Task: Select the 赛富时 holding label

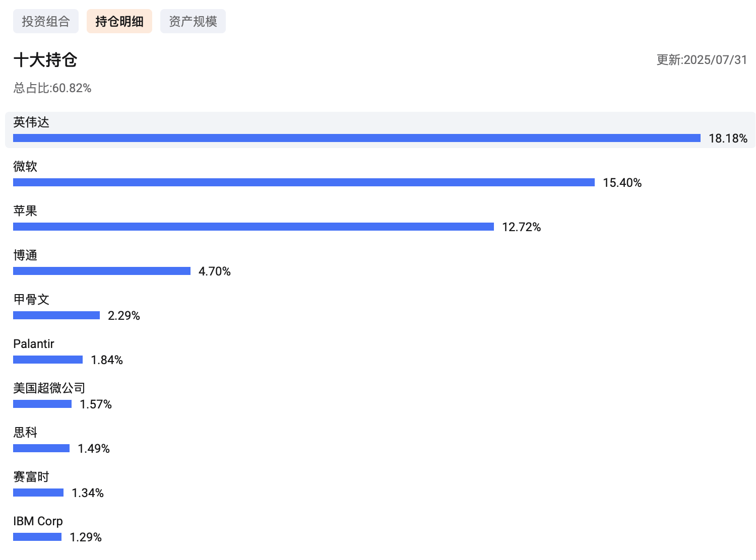Action: (31, 477)
